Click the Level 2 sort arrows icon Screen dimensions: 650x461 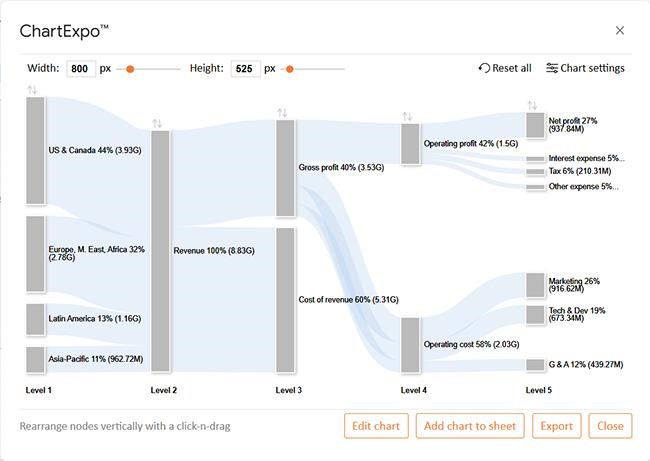pos(157,123)
